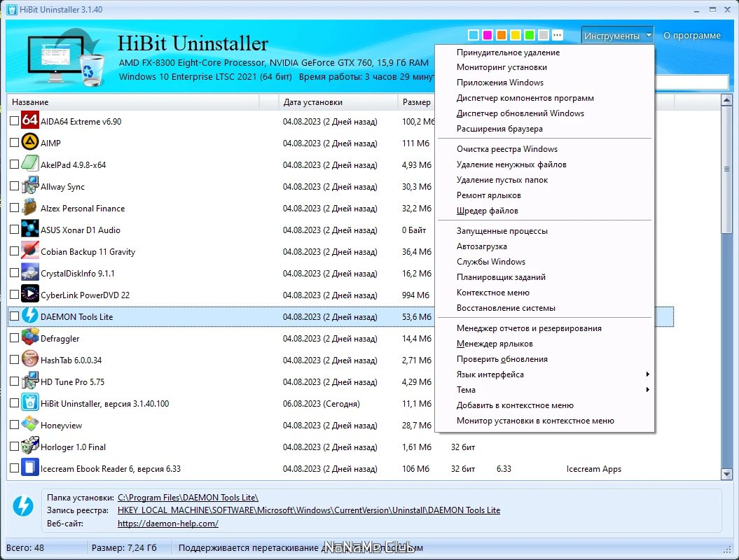Tick the AIDA64 Extreme checkbox
Screen dimensions: 739x560
(x=14, y=120)
